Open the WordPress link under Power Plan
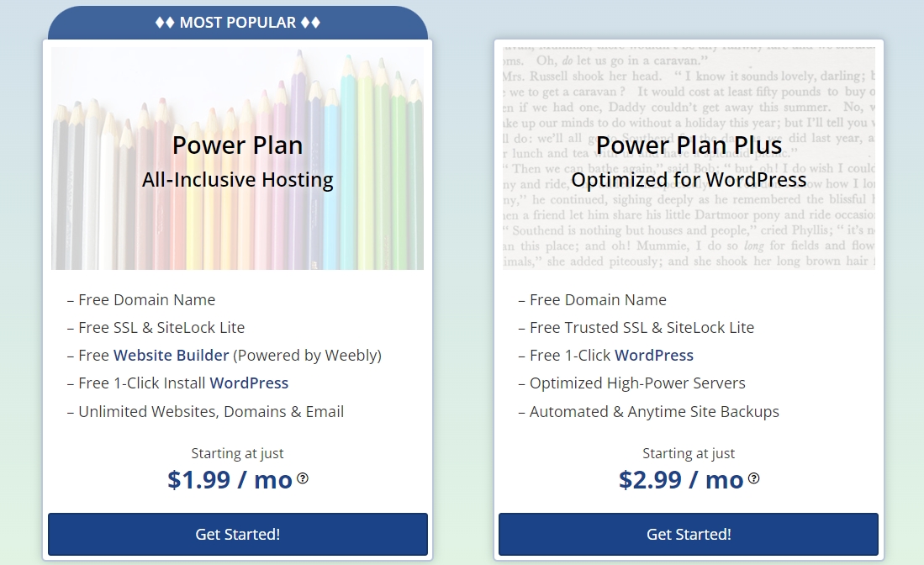Viewport: 924px width, 565px height. point(249,383)
